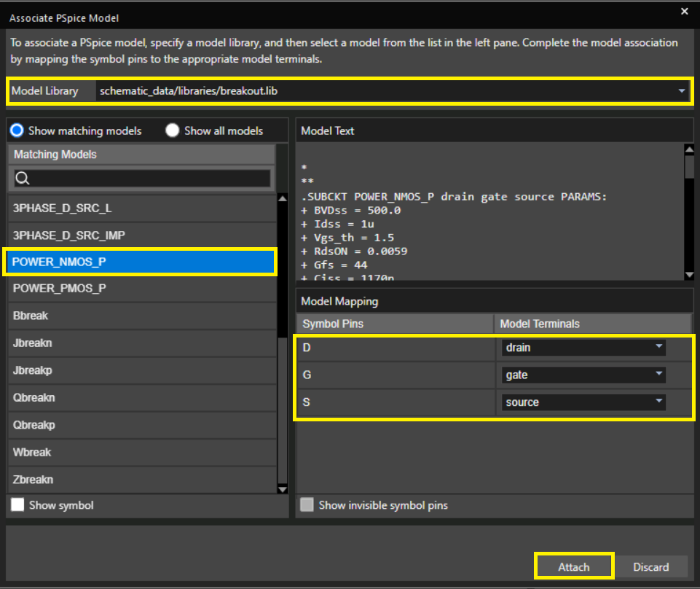This screenshot has height=589, width=700.
Task: Select 3PHASE_D_SRC_L model
Action: coord(142,208)
